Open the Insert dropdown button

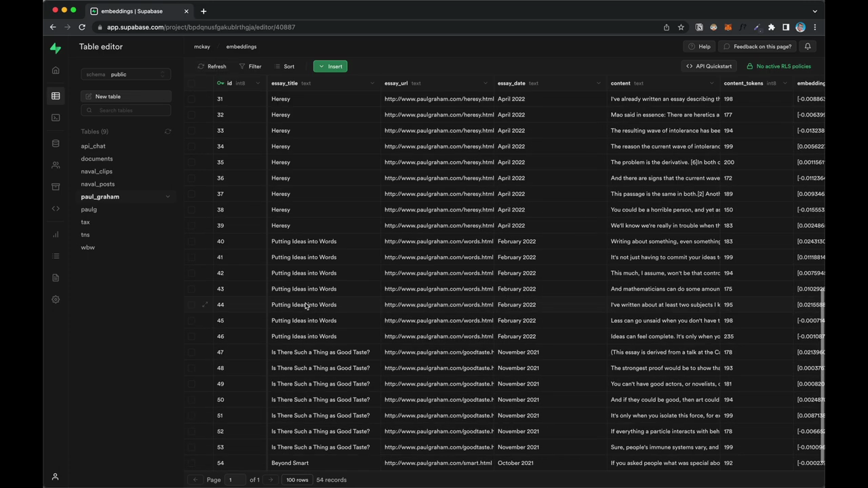pyautogui.click(x=330, y=66)
